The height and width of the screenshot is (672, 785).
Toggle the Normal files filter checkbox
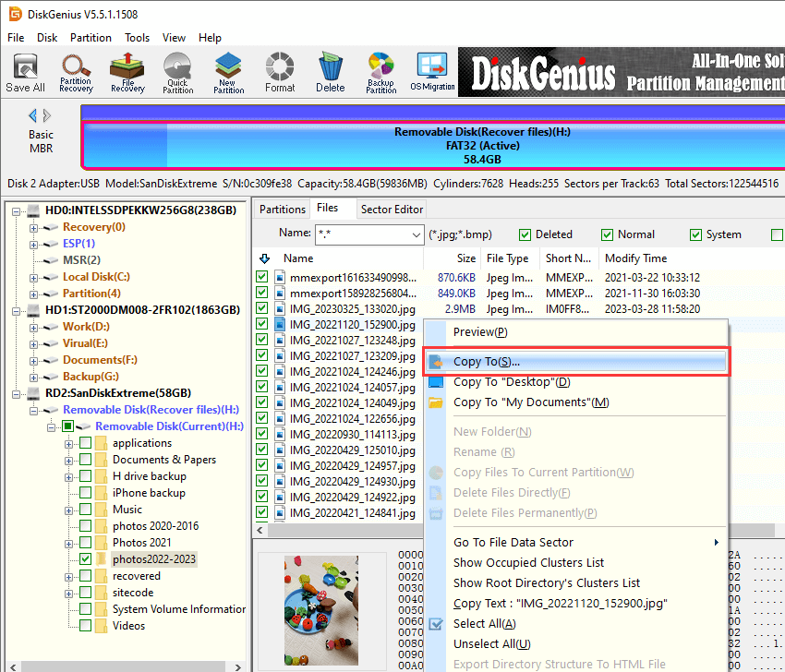click(607, 234)
